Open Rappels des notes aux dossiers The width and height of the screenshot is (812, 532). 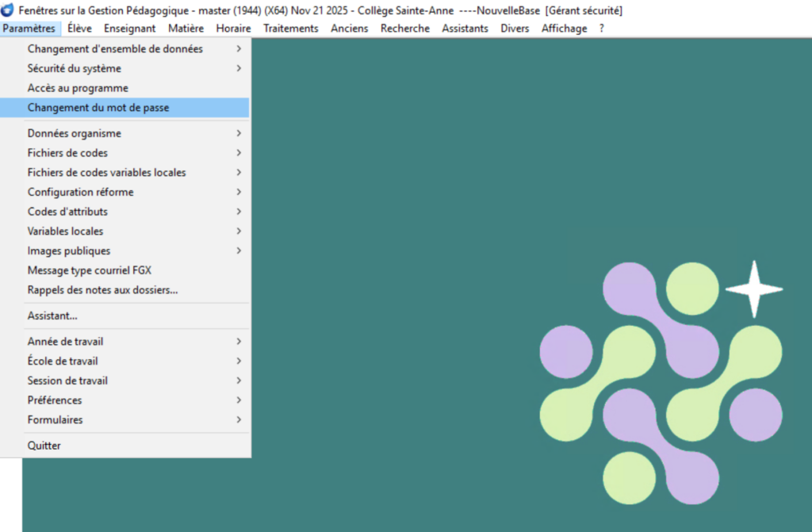[x=102, y=290]
